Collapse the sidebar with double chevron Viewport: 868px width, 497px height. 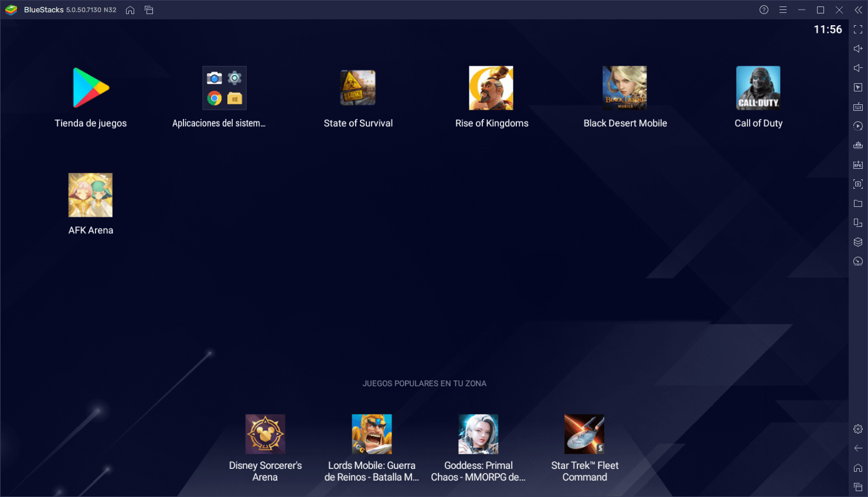point(858,10)
